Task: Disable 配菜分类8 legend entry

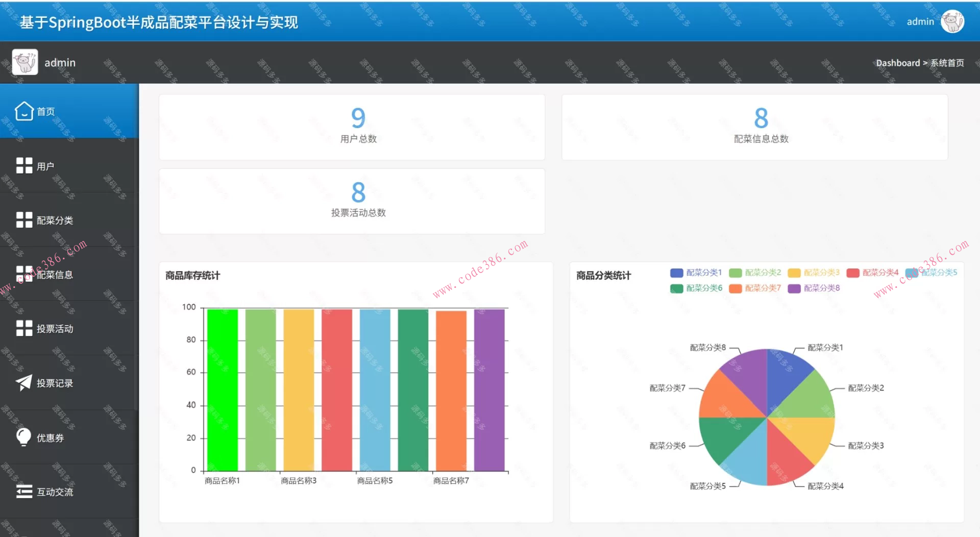Action: pyautogui.click(x=814, y=288)
